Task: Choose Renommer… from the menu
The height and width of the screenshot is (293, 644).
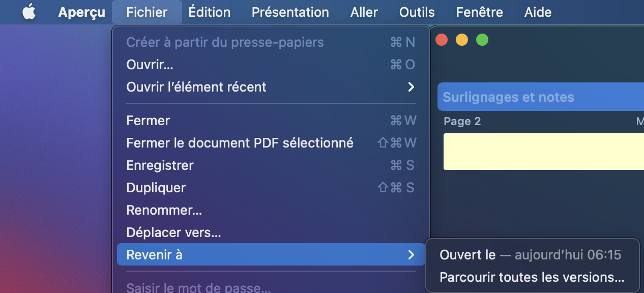Action: click(x=164, y=210)
